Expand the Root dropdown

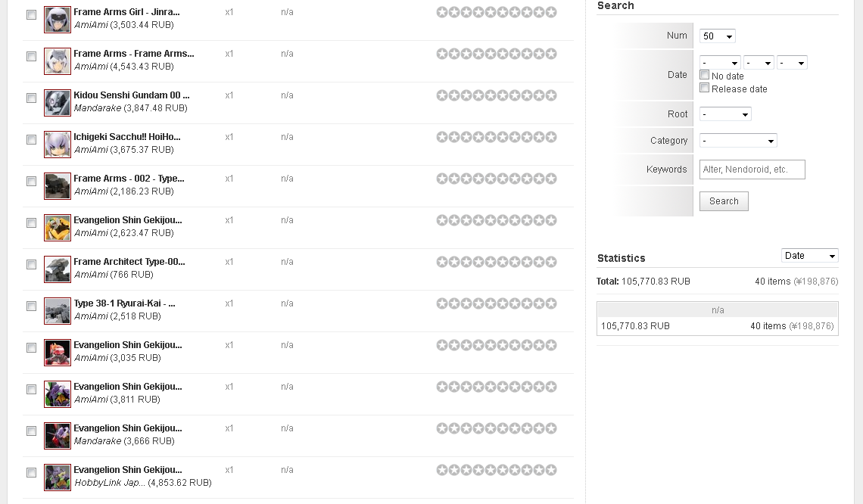coord(725,114)
